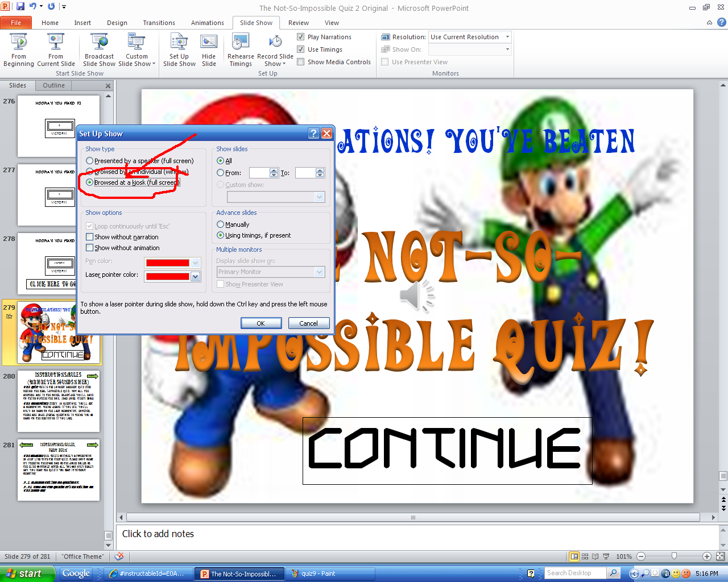Image resolution: width=728 pixels, height=582 pixels.
Task: Open the Animations tab
Action: click(208, 23)
